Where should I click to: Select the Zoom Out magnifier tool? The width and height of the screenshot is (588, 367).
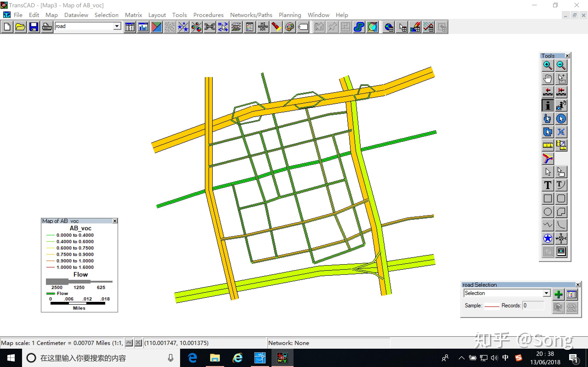point(561,65)
